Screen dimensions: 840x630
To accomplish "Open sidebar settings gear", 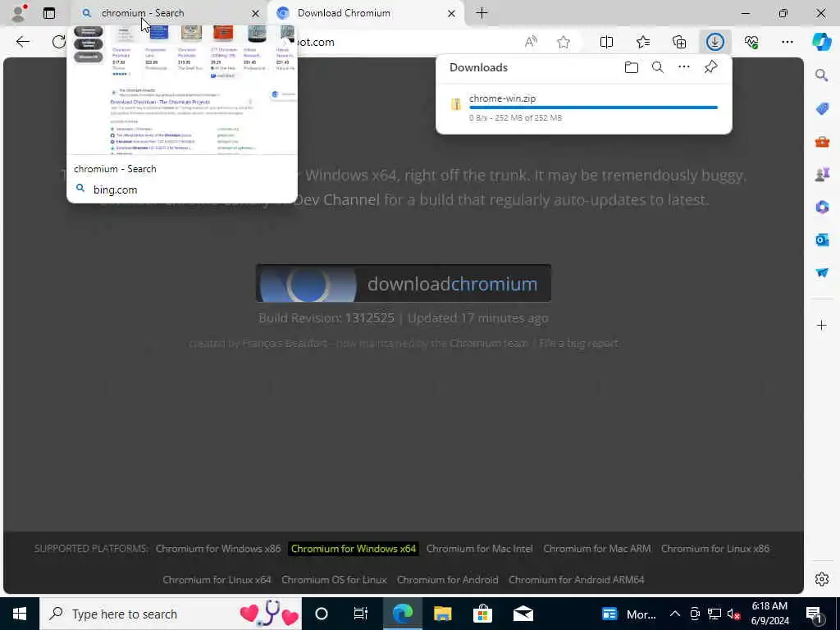I will pos(822,579).
